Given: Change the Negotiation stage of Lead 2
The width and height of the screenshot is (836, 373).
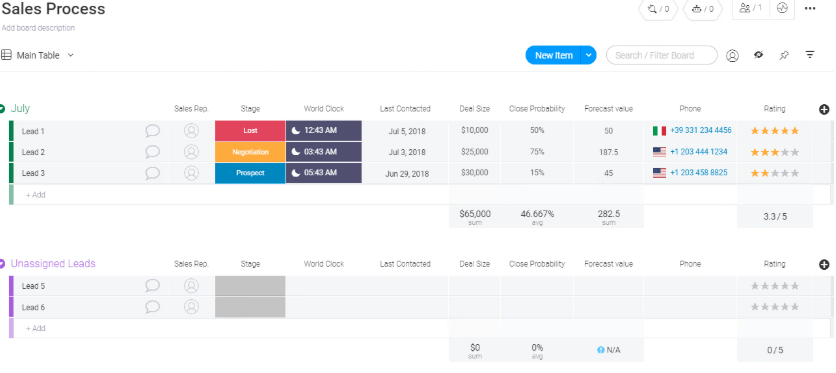Looking at the screenshot, I should tap(250, 152).
